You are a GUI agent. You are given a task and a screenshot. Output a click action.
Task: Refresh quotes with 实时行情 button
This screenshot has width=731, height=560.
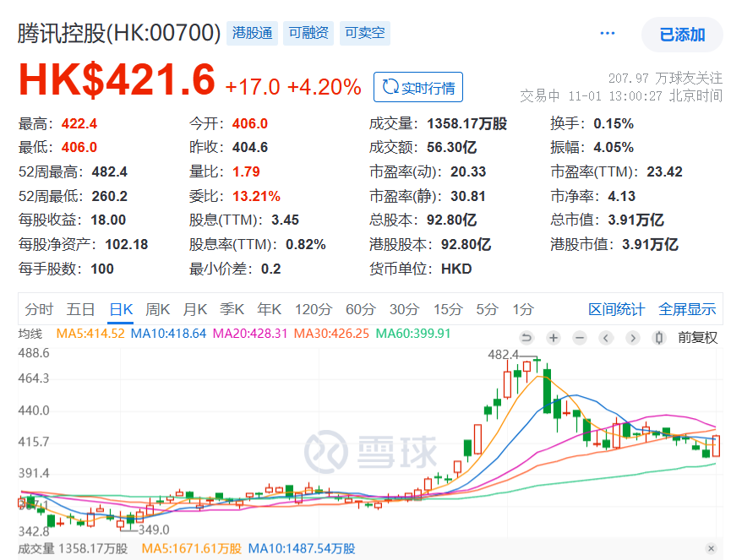tap(418, 87)
